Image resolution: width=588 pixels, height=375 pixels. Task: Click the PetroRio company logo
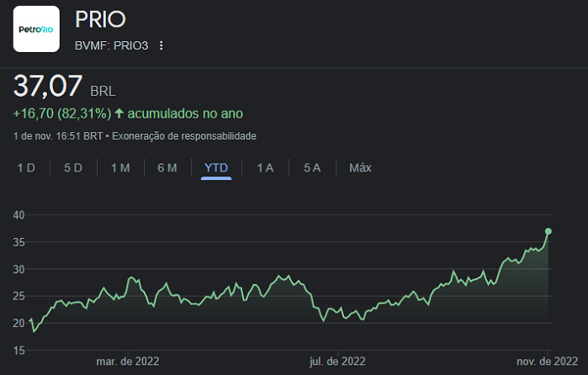[x=36, y=29]
